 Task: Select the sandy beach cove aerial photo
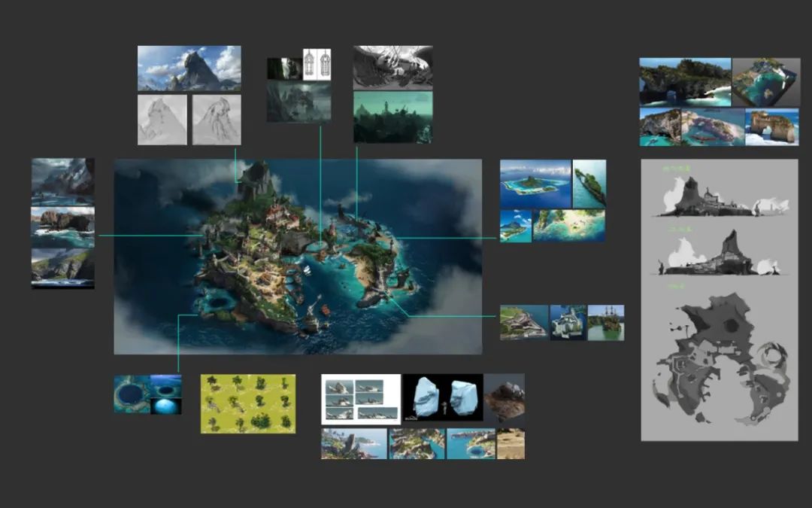569,226
